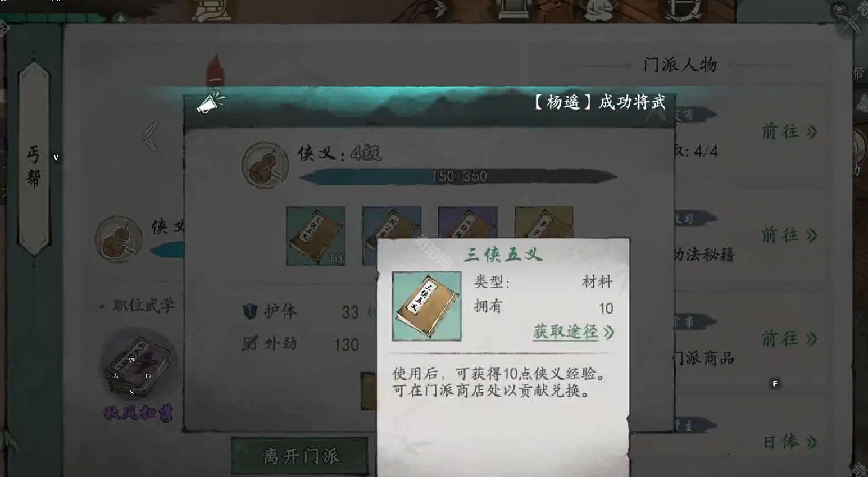Click the 护体 shield stat icon
The height and width of the screenshot is (477, 868).
pos(250,311)
